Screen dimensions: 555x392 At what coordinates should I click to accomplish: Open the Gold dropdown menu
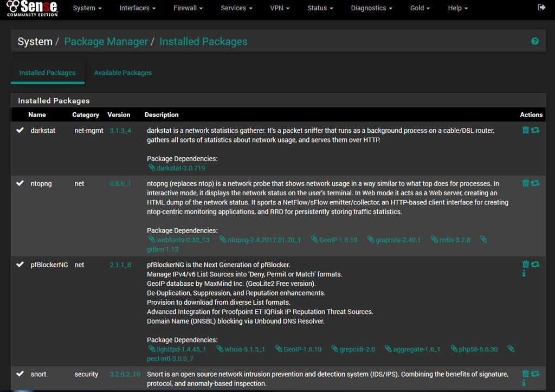pyautogui.click(x=420, y=8)
